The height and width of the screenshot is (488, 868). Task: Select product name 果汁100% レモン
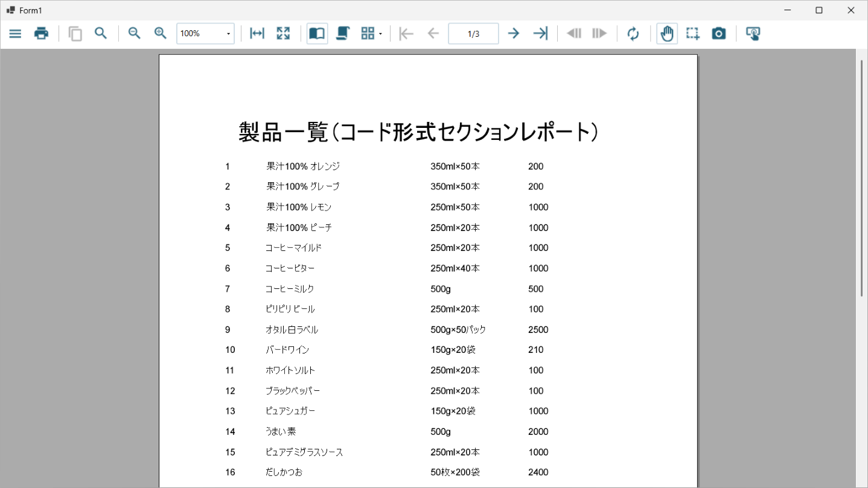[299, 207]
